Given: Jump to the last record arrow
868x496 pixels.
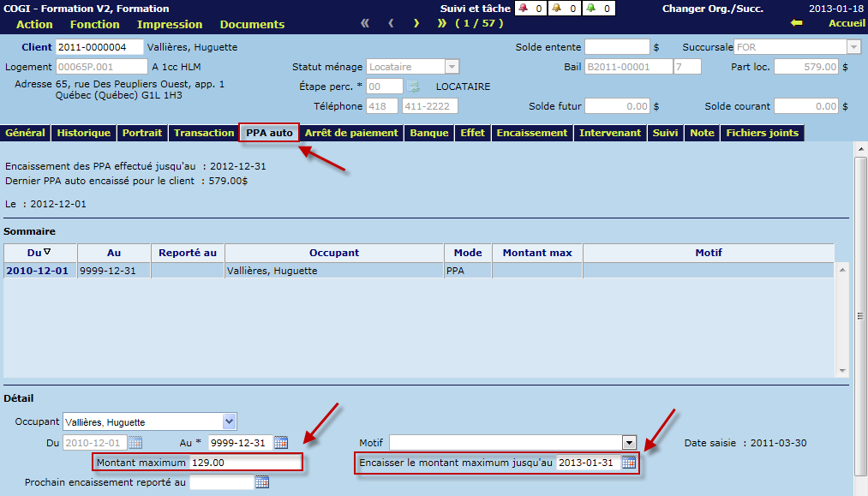Looking at the screenshot, I should point(442,24).
